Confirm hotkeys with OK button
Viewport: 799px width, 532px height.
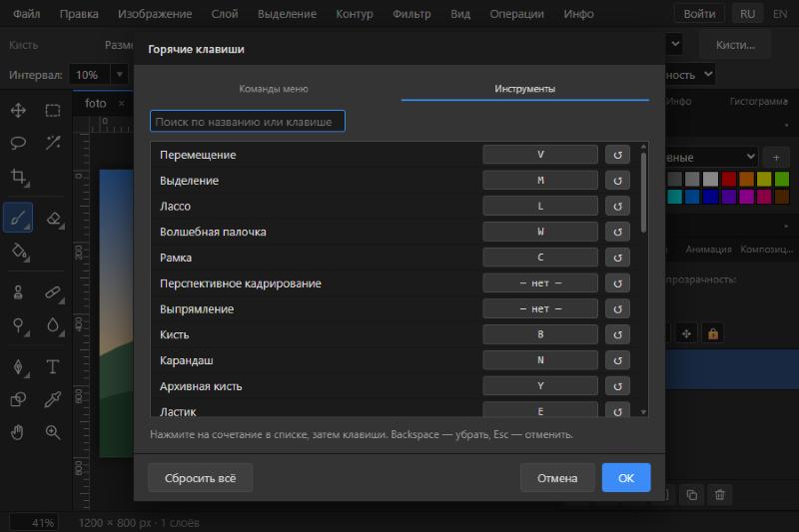coord(626,478)
